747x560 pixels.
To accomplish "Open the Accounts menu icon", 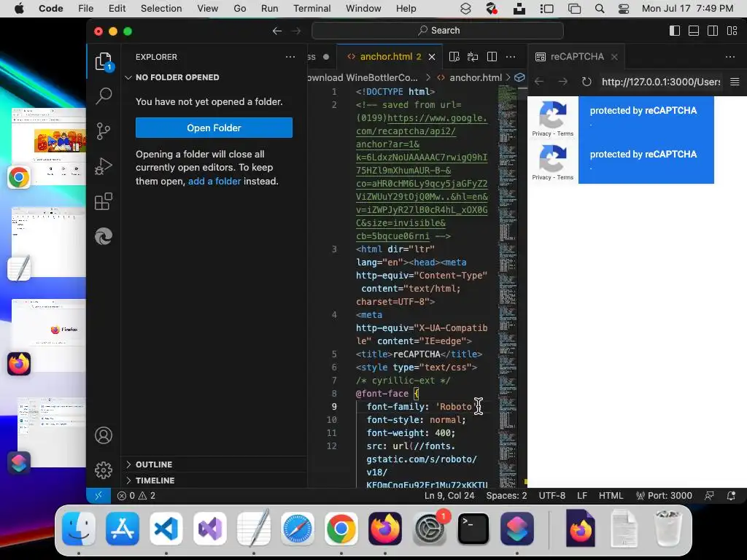I will (x=104, y=435).
